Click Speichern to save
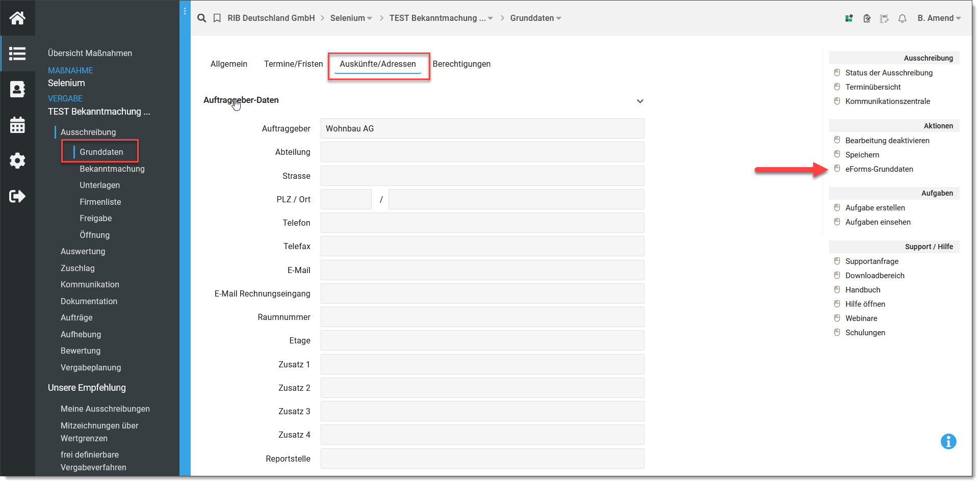The height and width of the screenshot is (484, 980). point(862,155)
